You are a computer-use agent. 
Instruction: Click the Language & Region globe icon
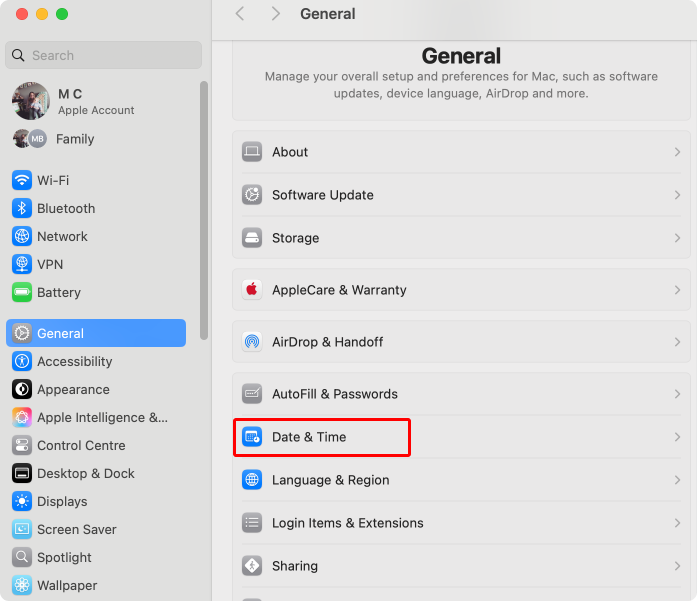[252, 480]
